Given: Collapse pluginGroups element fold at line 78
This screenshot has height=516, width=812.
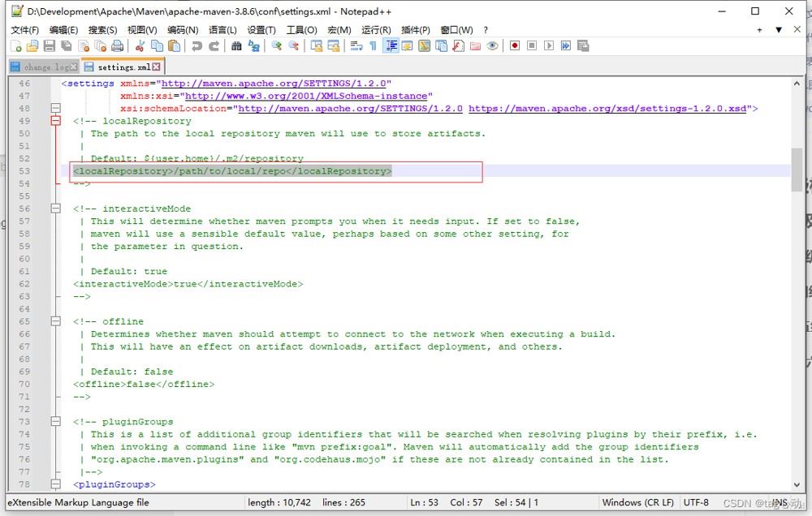Looking at the screenshot, I should (56, 484).
